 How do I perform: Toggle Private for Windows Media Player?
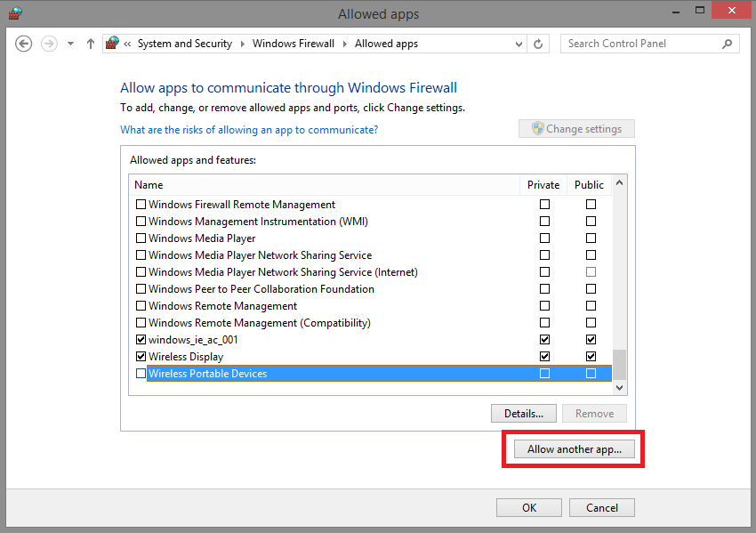(x=545, y=238)
